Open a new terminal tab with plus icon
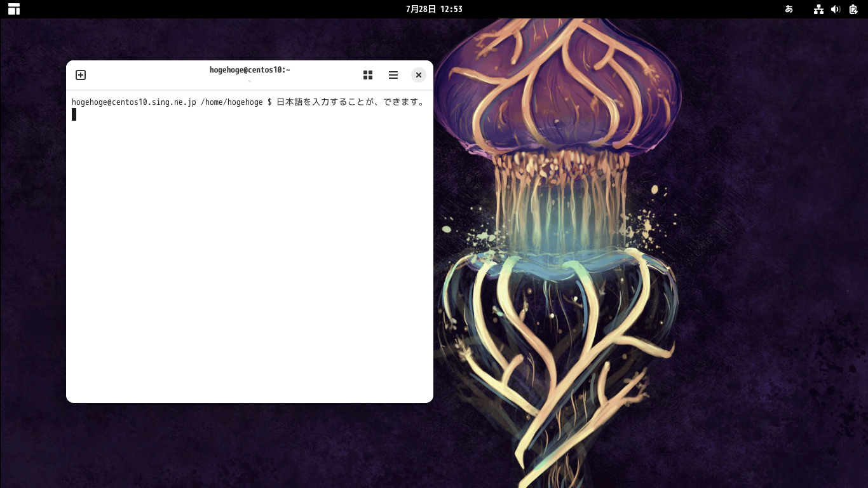 tap(81, 75)
